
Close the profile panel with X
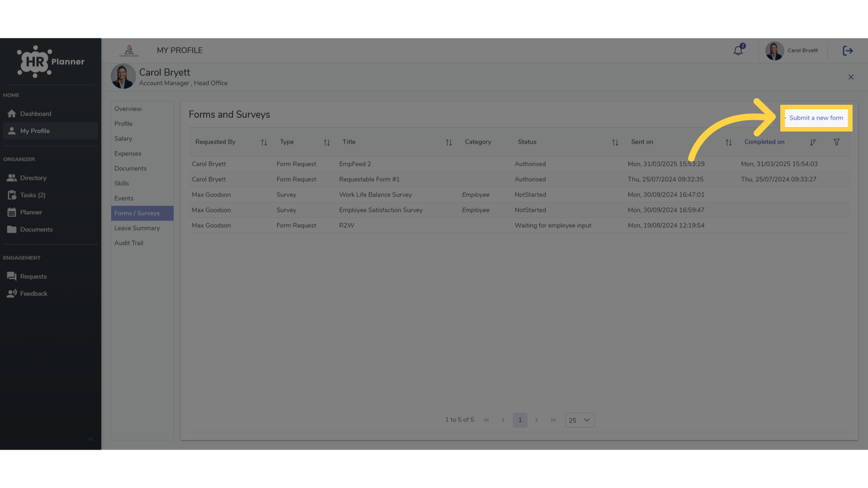(851, 77)
